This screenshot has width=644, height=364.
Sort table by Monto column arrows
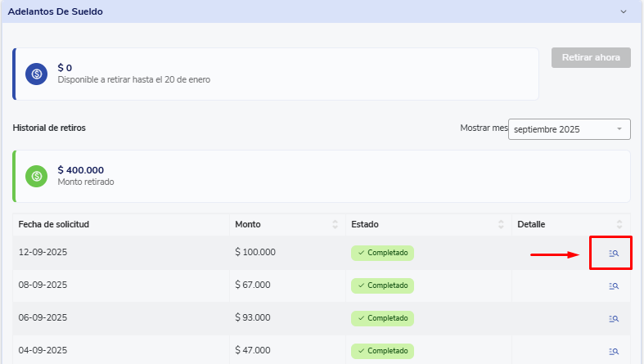point(335,225)
